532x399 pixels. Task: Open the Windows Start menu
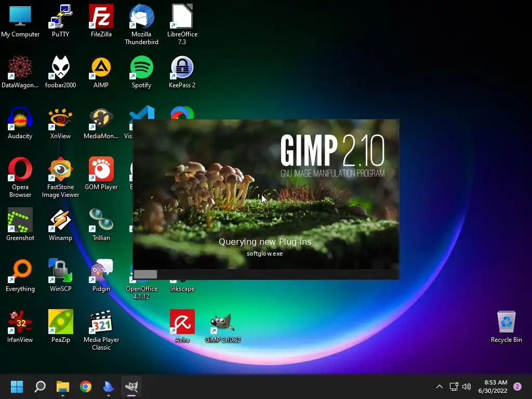(x=17, y=387)
